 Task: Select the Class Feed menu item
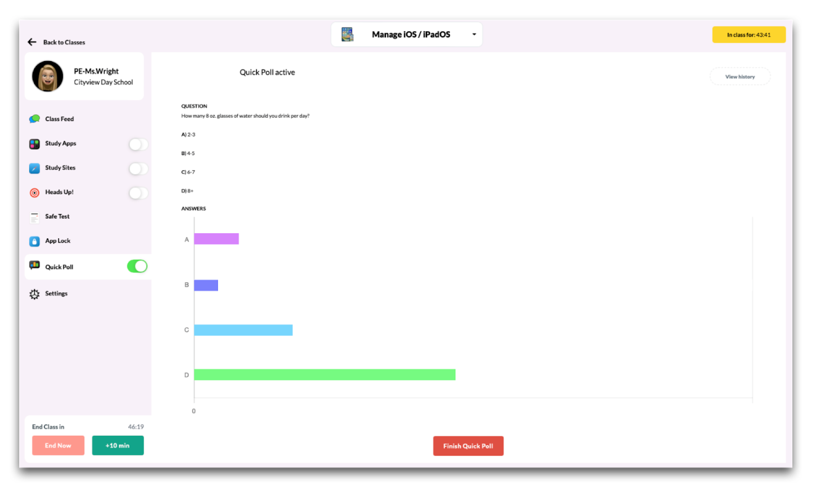[59, 119]
